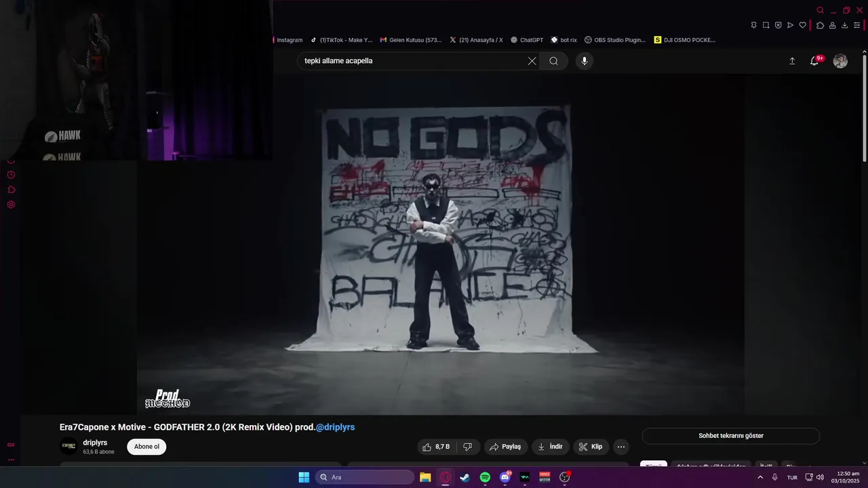Open the browser downloads icon
Image resolution: width=868 pixels, height=488 pixels.
(844, 25)
